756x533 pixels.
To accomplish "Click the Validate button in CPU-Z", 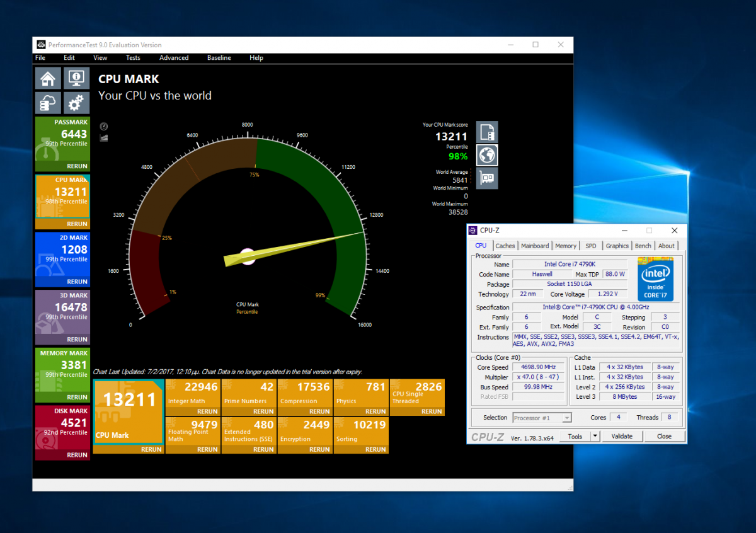I will 622,436.
